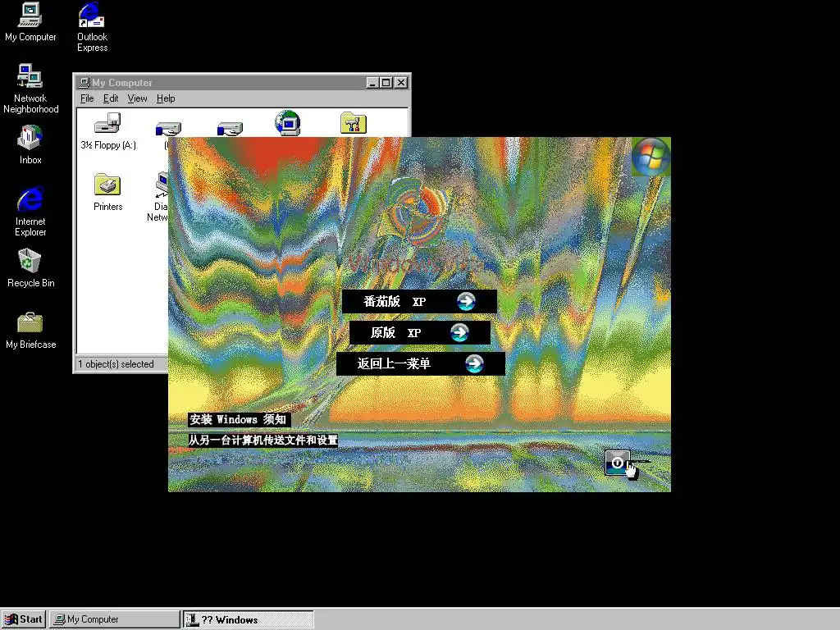The width and height of the screenshot is (840, 630).
Task: Open the File menu in My Computer
Action: (x=87, y=98)
